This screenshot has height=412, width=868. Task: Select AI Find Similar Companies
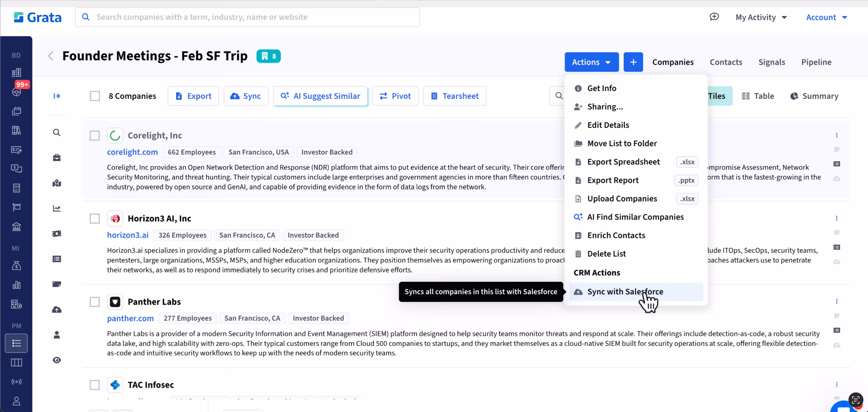pos(636,217)
